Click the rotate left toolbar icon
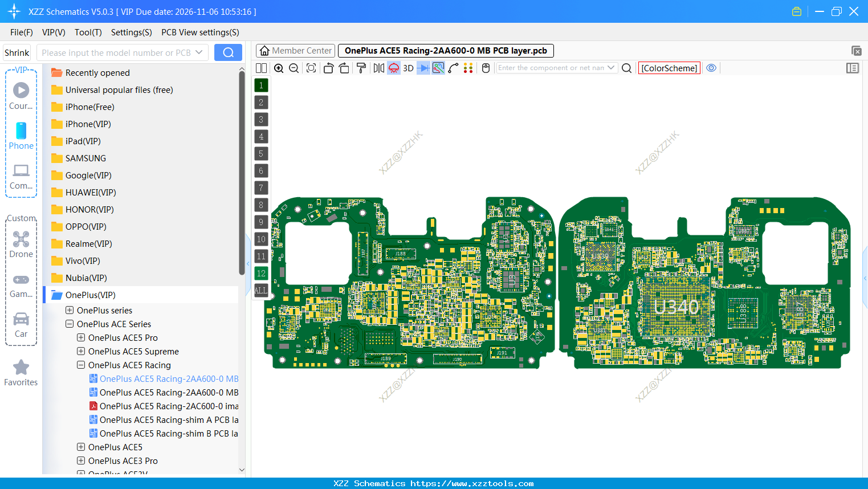This screenshot has width=868, height=489. point(329,68)
